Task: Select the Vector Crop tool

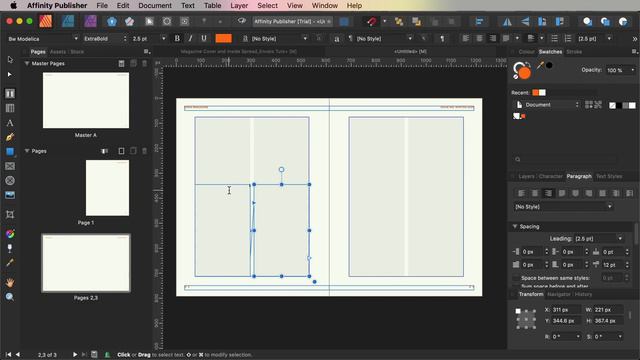Action: (10, 215)
